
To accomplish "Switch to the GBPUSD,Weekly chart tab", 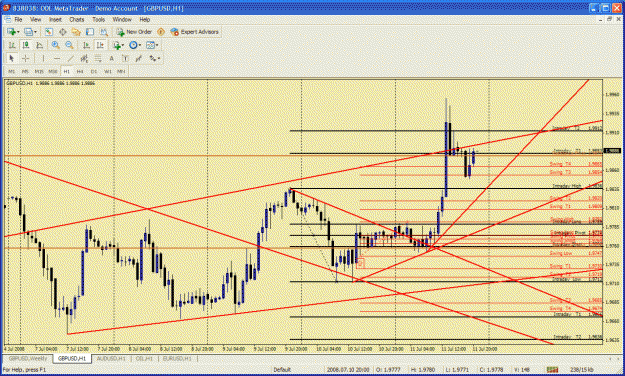I will tap(28, 358).
